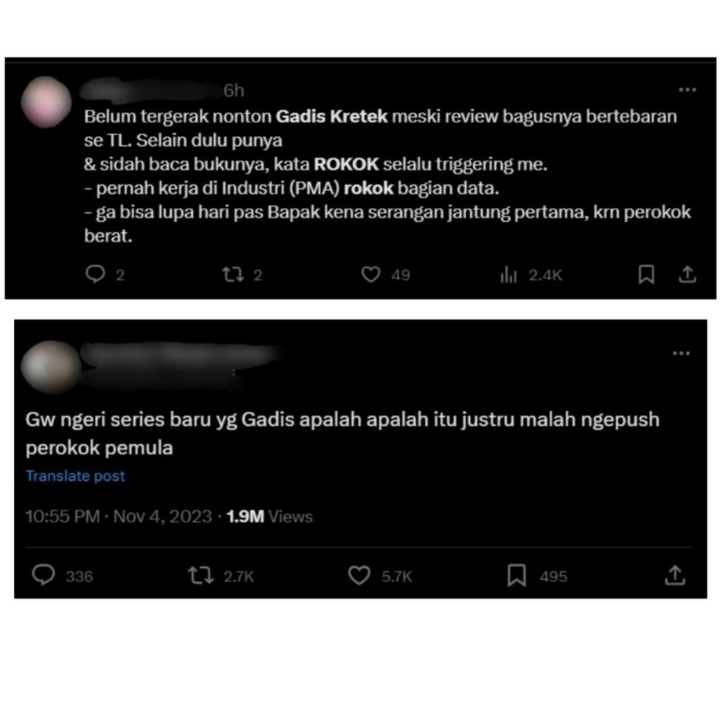Share the top tweet via upload icon
This screenshot has width=728, height=728.
click(x=688, y=274)
